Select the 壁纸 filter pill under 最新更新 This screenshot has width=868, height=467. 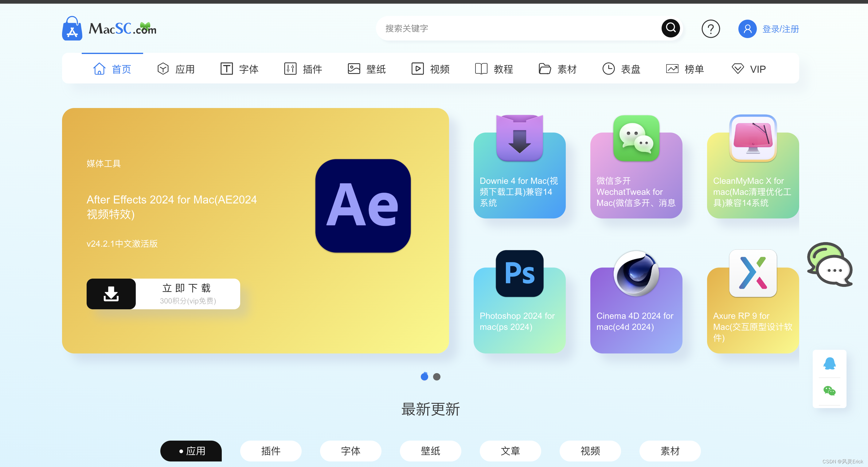[x=430, y=450]
